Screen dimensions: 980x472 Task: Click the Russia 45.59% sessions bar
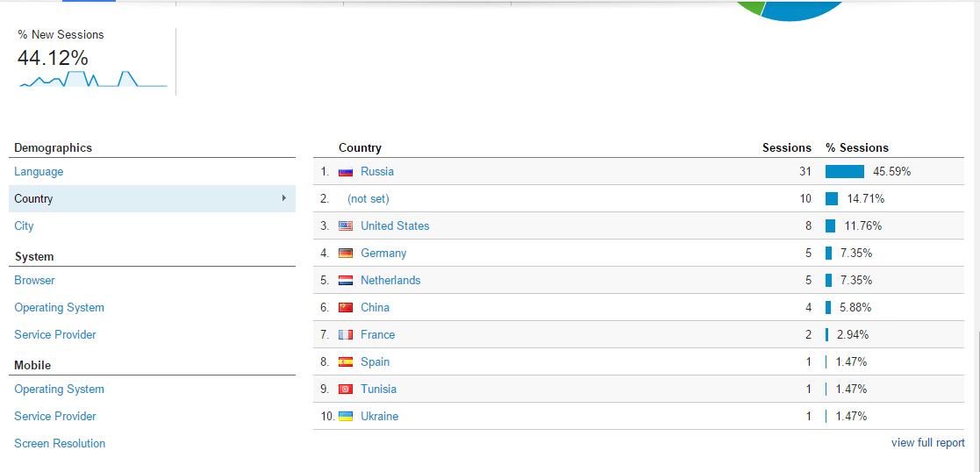pyautogui.click(x=845, y=171)
